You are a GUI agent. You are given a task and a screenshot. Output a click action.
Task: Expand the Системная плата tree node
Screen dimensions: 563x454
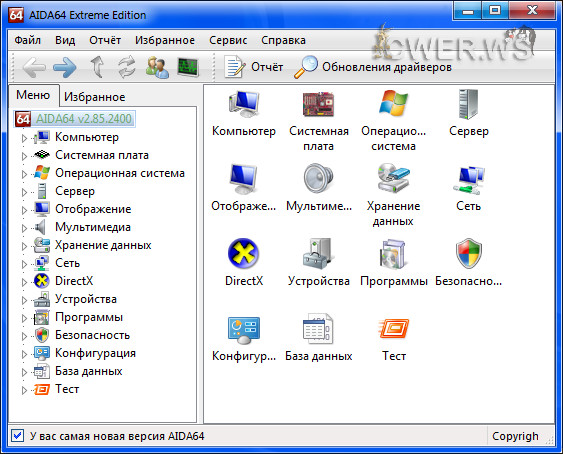[24, 156]
